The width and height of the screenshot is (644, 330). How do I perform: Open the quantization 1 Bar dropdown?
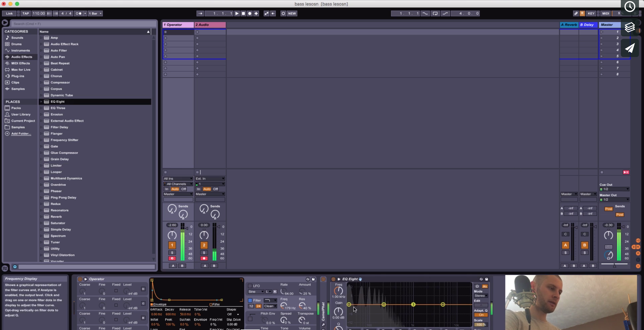click(95, 13)
